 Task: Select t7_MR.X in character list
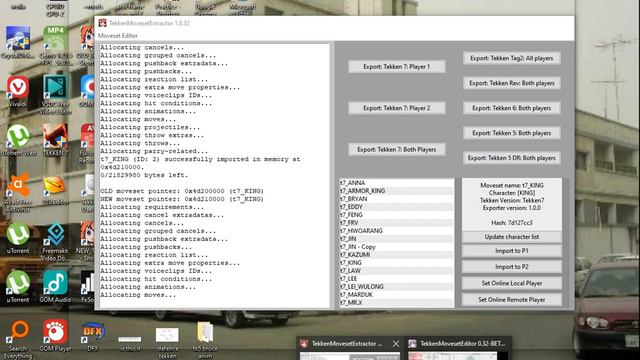coord(396,302)
